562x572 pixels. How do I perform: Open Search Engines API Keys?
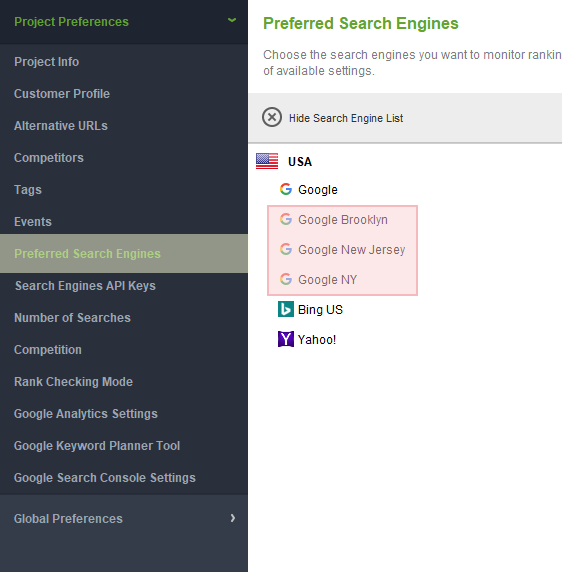click(x=85, y=286)
